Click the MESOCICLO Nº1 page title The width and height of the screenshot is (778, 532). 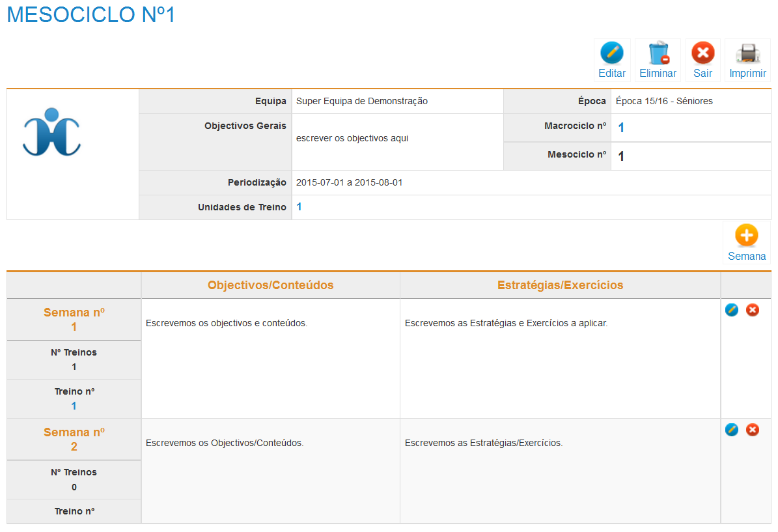pos(91,15)
